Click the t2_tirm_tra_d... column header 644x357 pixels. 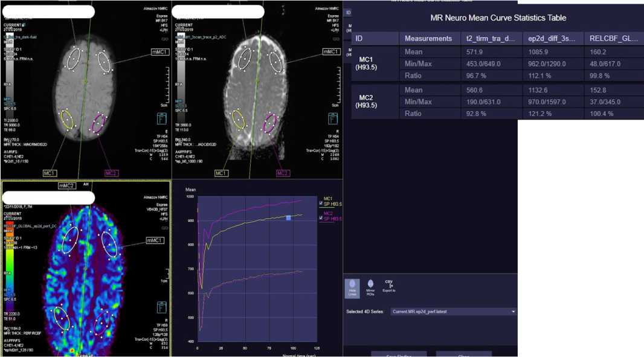coord(492,39)
